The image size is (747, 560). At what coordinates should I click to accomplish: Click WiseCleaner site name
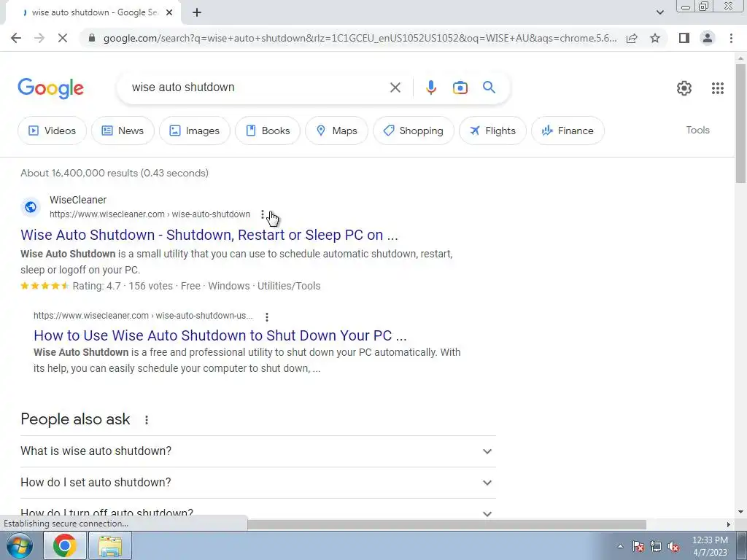[x=78, y=200]
